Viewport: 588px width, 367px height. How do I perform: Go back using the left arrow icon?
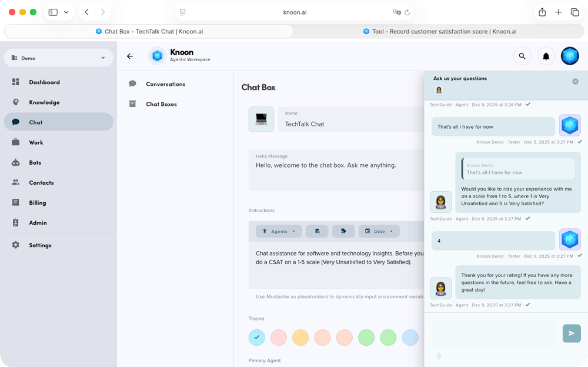pos(130,56)
